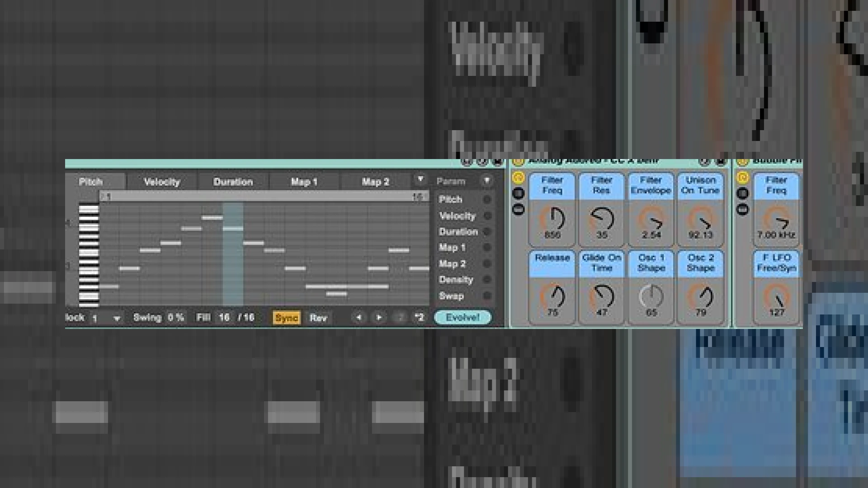Switch to the Pitch tab
Image resolution: width=868 pixels, height=488 pixels.
tap(95, 182)
